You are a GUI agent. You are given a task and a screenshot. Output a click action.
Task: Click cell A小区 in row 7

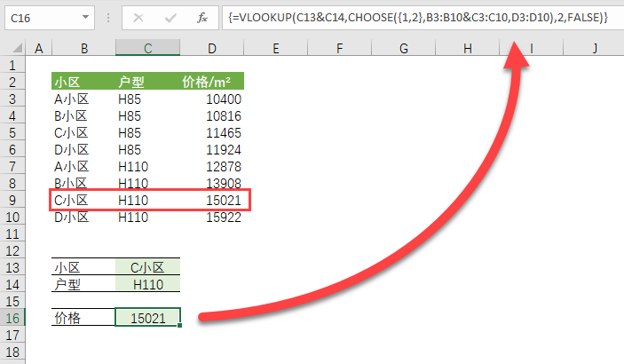[x=83, y=166]
